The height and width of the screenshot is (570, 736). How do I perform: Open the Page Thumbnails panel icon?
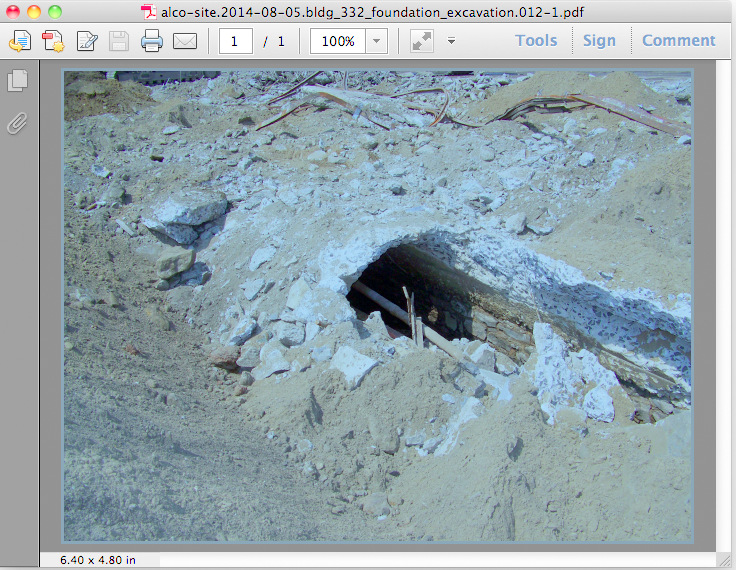[x=17, y=81]
